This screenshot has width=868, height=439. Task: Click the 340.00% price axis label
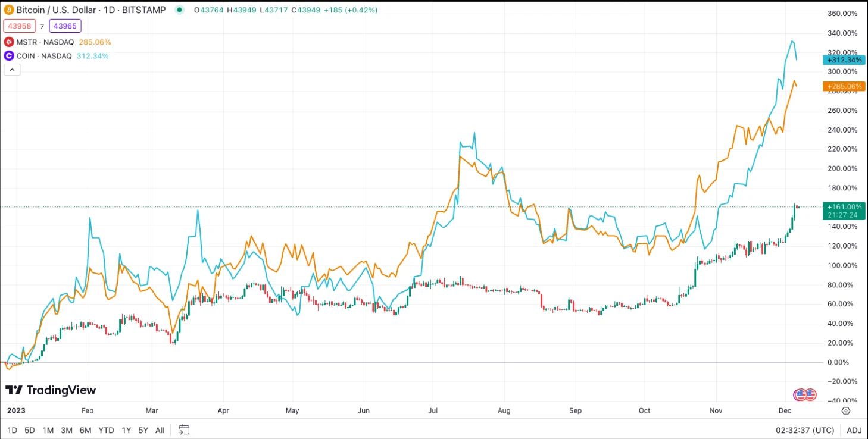pyautogui.click(x=842, y=33)
